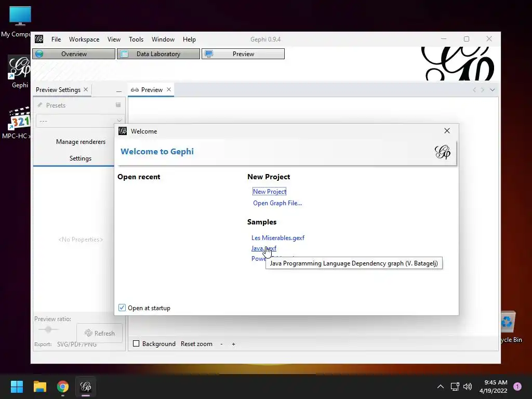This screenshot has height=399, width=532.
Task: Click the glasses icon on Preview tab
Action: click(135, 89)
